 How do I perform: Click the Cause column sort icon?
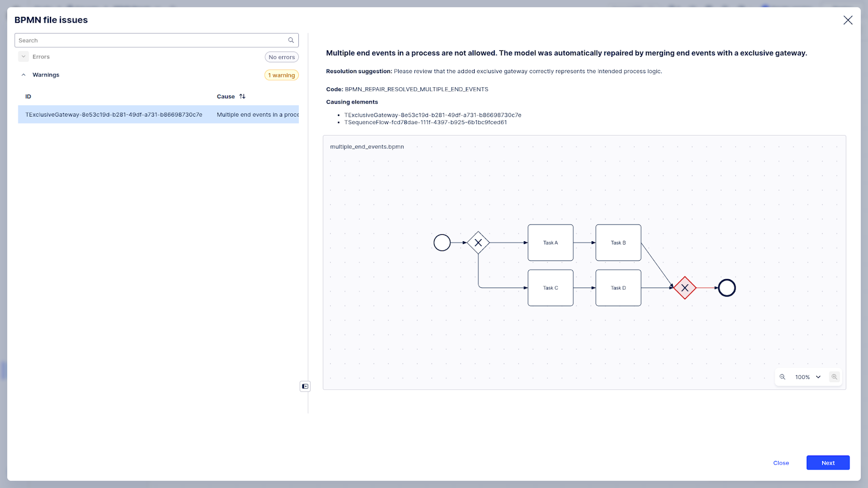pos(242,97)
